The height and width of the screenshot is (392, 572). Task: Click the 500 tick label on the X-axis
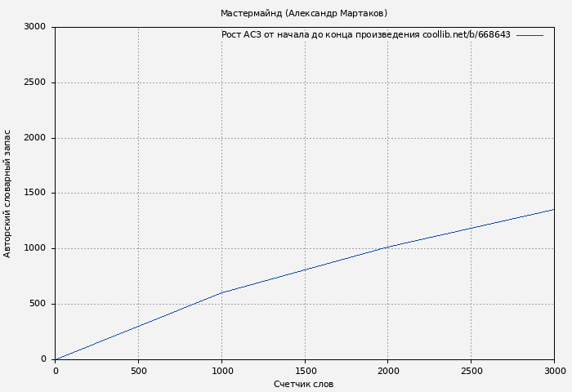138,371
